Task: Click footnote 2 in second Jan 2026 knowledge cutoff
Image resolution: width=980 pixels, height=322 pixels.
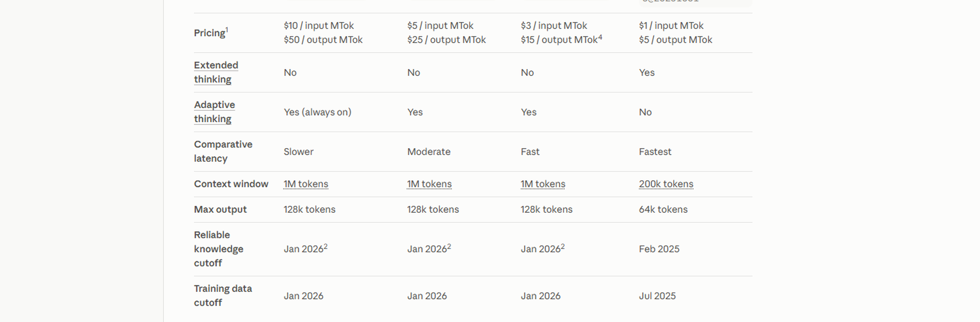Action: click(449, 246)
